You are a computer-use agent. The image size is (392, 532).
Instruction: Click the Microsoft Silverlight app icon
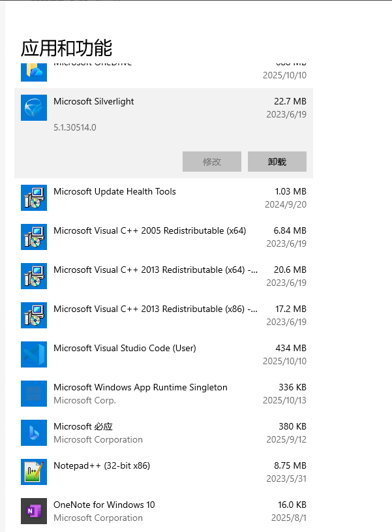[34, 108]
